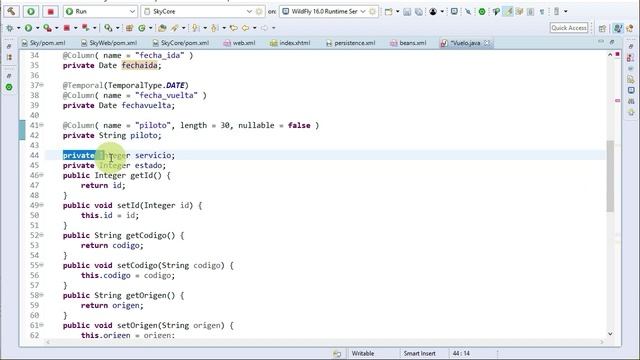Click the New Java Class green C icon

[142, 28]
